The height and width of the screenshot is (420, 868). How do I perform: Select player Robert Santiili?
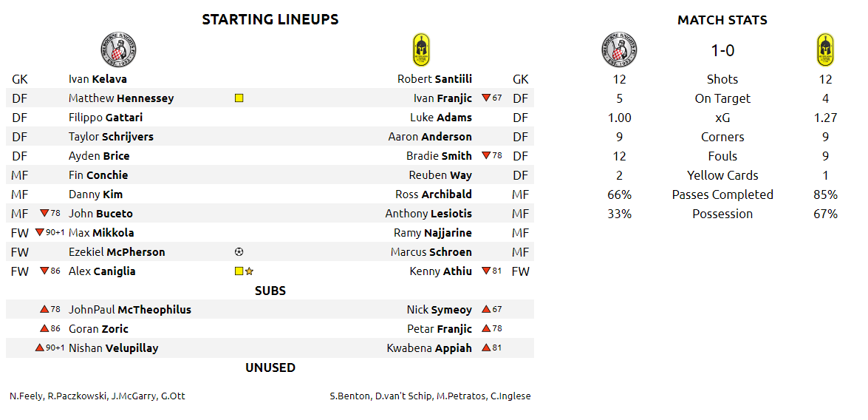coord(434,79)
